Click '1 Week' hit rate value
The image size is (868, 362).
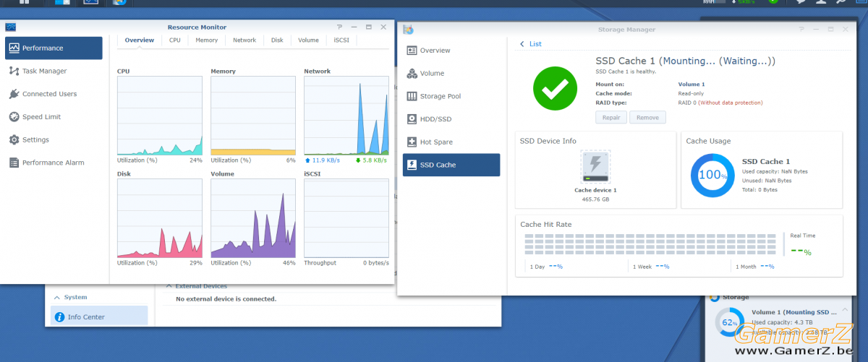coord(662,267)
